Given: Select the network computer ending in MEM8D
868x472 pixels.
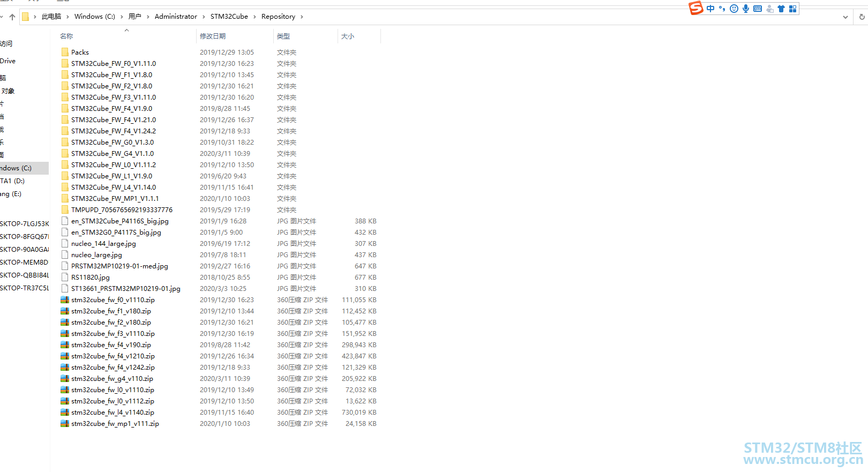Looking at the screenshot, I should click(x=24, y=262).
